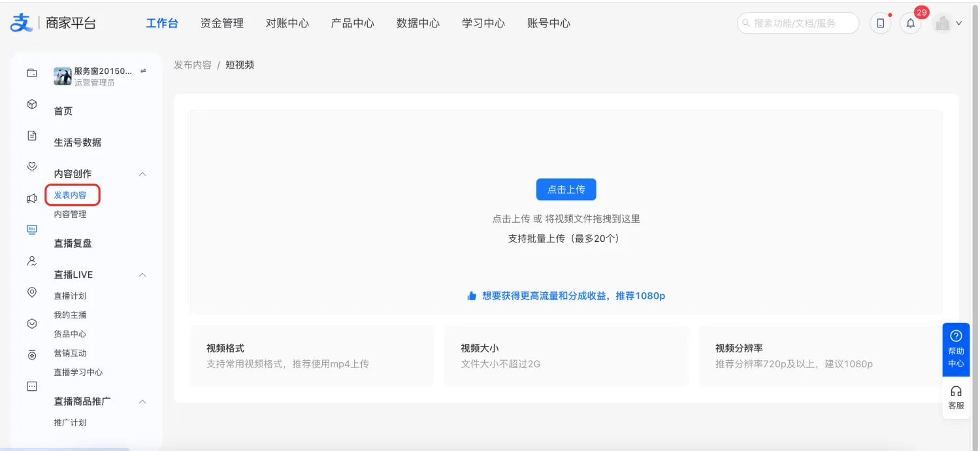
Task: Expand the profile dropdown arrow
Action: pyautogui.click(x=959, y=24)
